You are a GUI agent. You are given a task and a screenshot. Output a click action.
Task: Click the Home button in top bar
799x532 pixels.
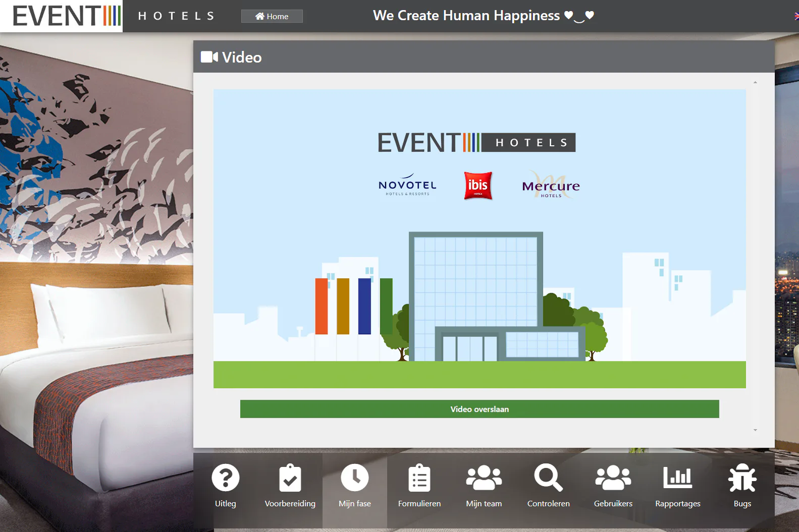(x=272, y=16)
